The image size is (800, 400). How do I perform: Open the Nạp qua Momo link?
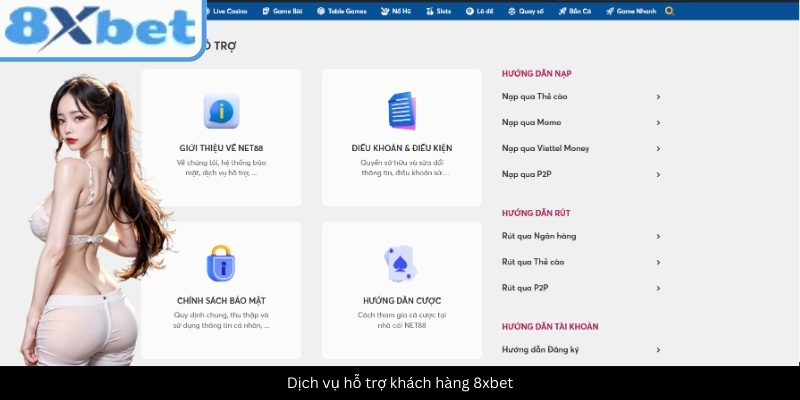click(x=531, y=122)
